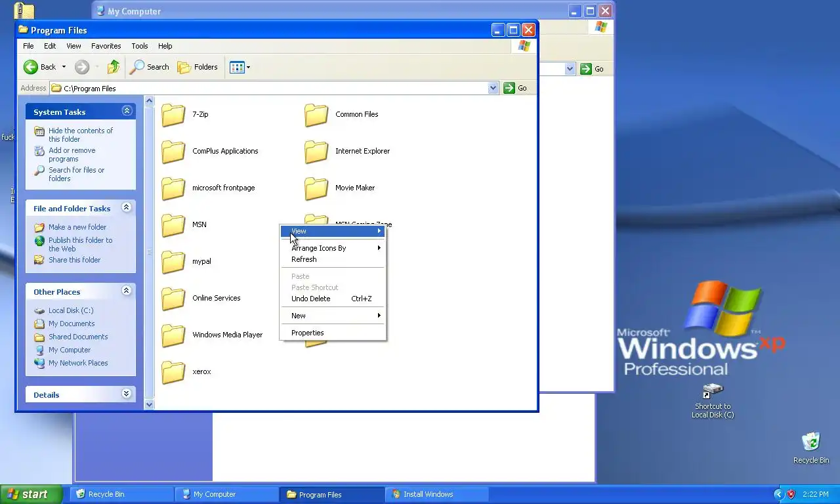Open the Favorites menu

pyautogui.click(x=106, y=46)
